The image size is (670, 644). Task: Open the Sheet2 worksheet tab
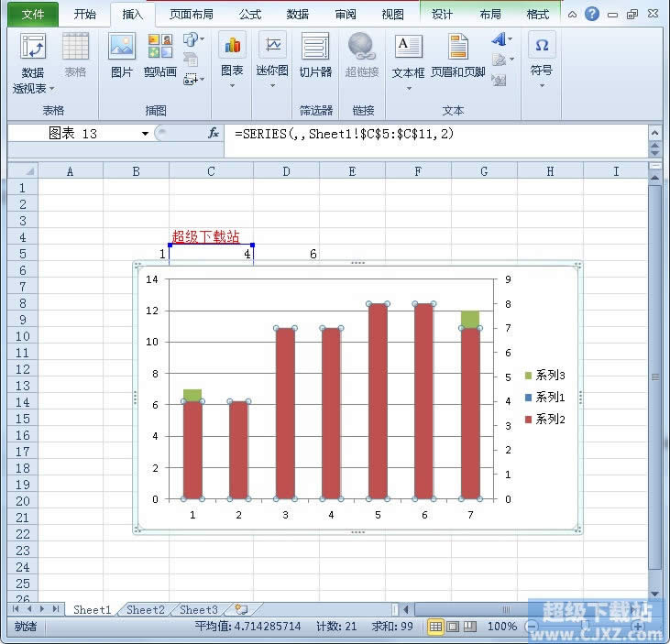[146, 609]
